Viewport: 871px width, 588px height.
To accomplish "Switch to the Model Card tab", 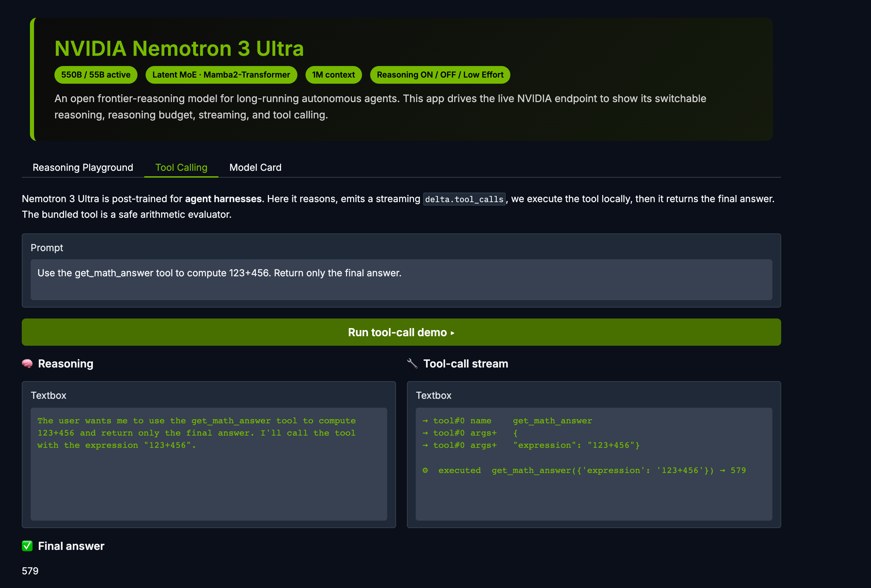I will tap(255, 167).
